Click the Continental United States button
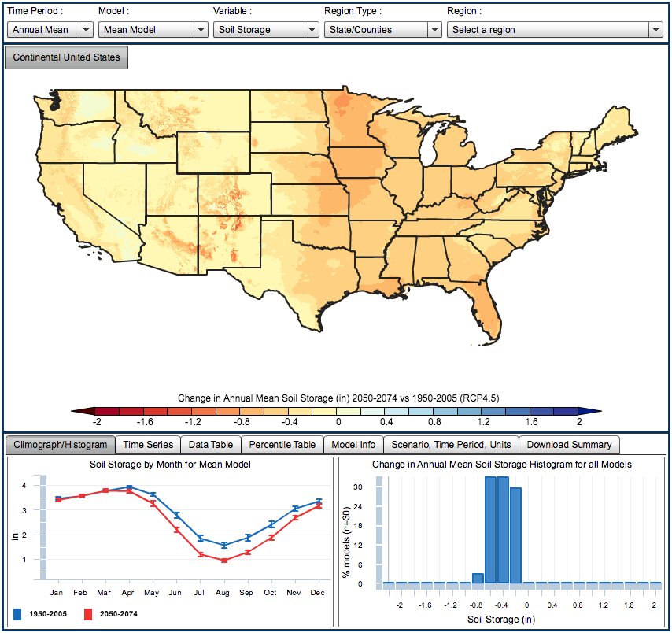The height and width of the screenshot is (633, 672). coord(66,57)
